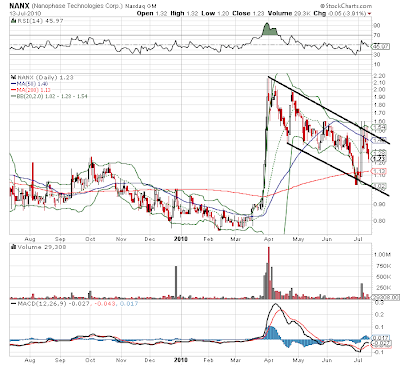400x365 pixels.
Task: Click the 750K volume axis label
Action: tap(382, 266)
